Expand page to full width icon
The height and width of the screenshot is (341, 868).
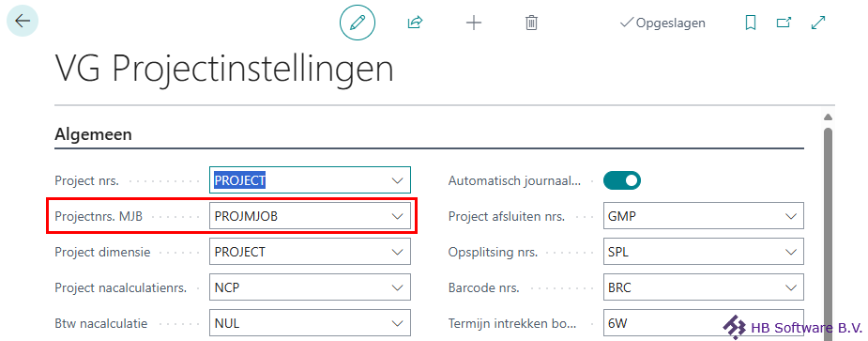click(x=817, y=23)
